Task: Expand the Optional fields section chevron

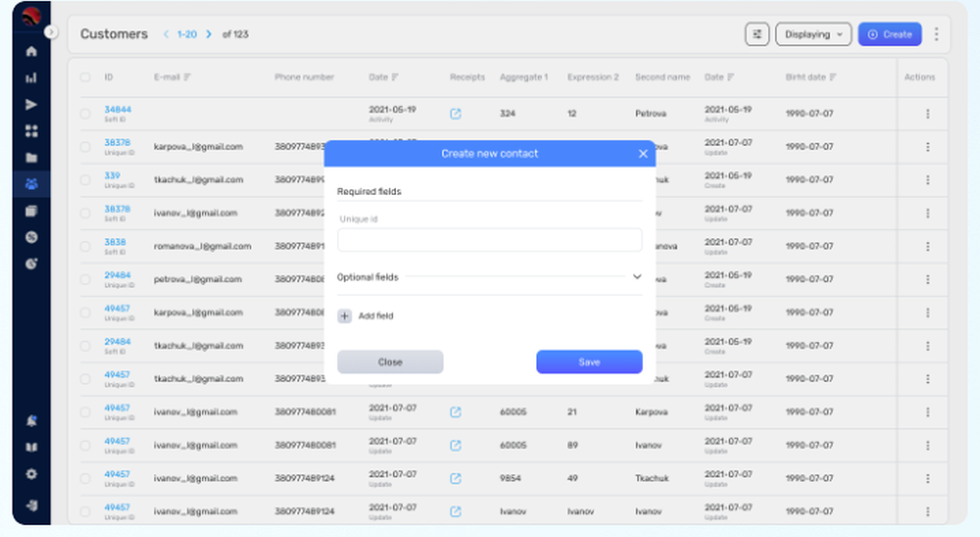Action: click(637, 276)
